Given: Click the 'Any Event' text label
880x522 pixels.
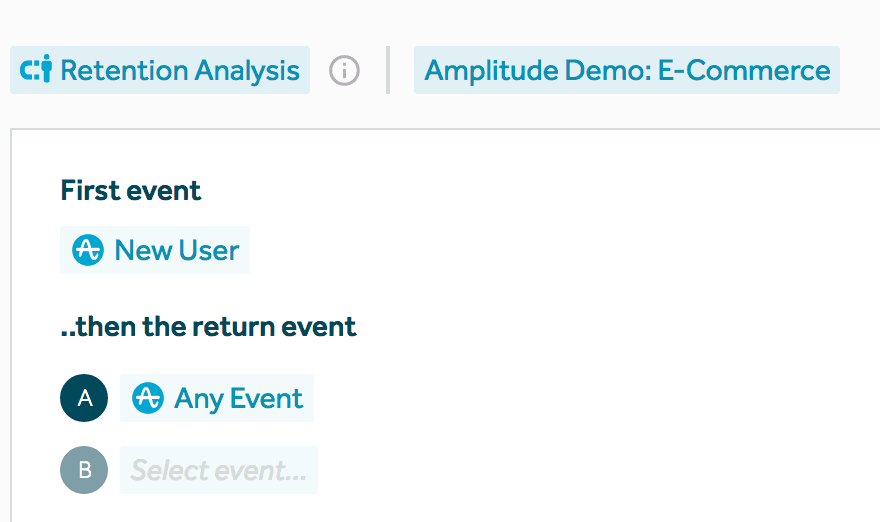Looking at the screenshot, I should 238,398.
